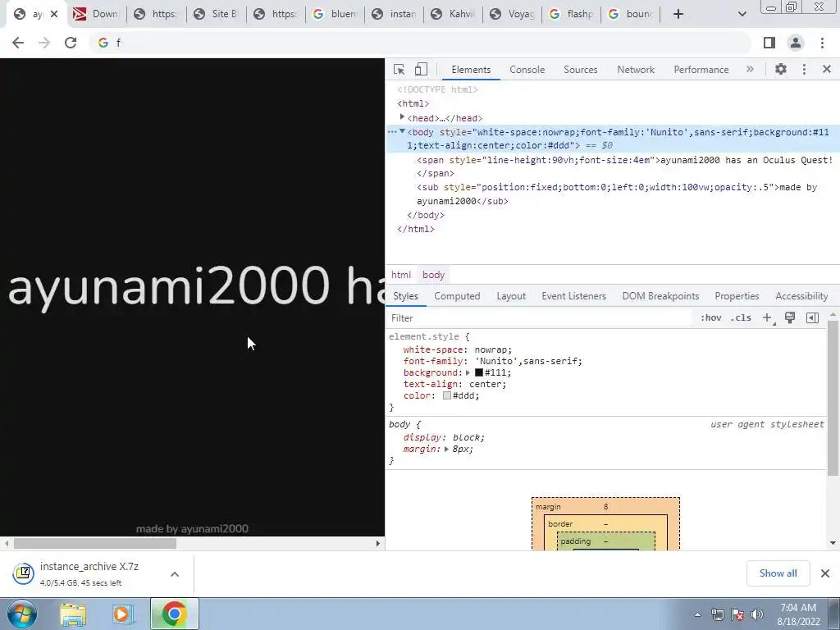840x630 pixels.
Task: Switch to the Voyag tab
Action: coord(513,14)
